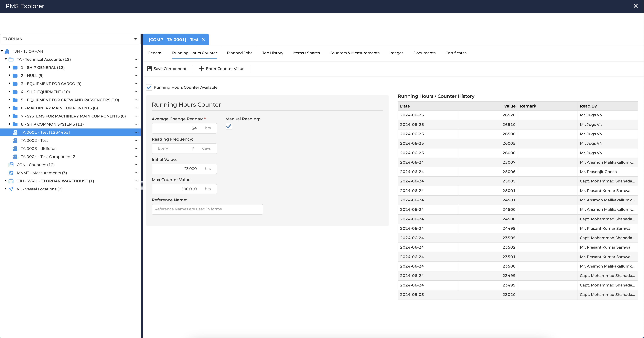The width and height of the screenshot is (644, 338).
Task: Open the TJ ORHAN vessel dropdown
Action: pos(135,39)
